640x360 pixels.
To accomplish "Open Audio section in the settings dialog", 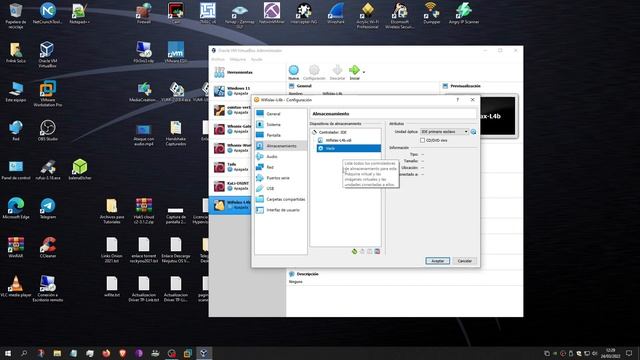I will click(281, 156).
